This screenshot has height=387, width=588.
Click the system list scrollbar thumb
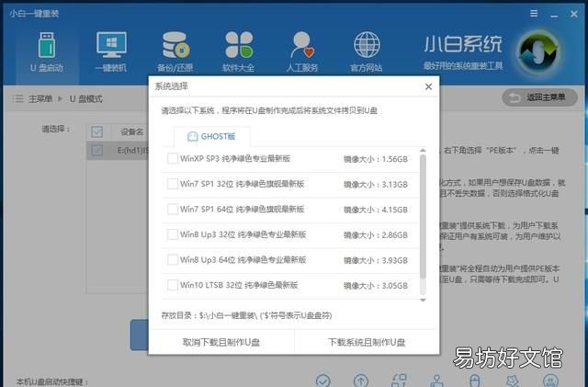pyautogui.click(x=423, y=217)
